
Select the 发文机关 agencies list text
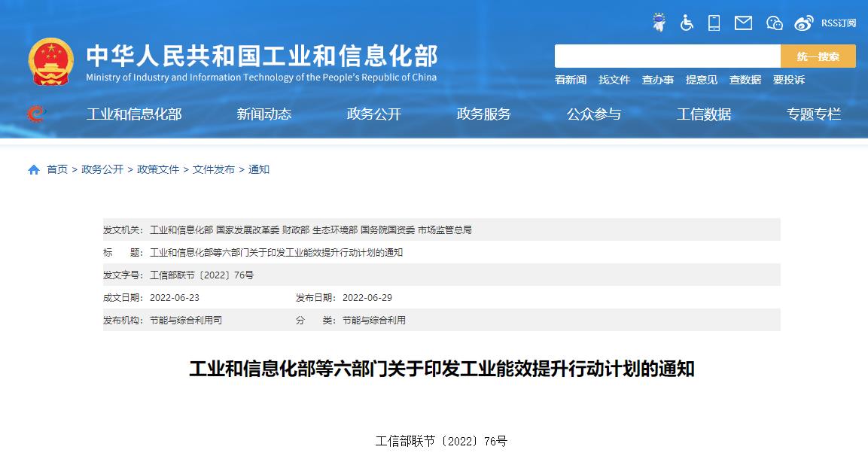coord(311,229)
